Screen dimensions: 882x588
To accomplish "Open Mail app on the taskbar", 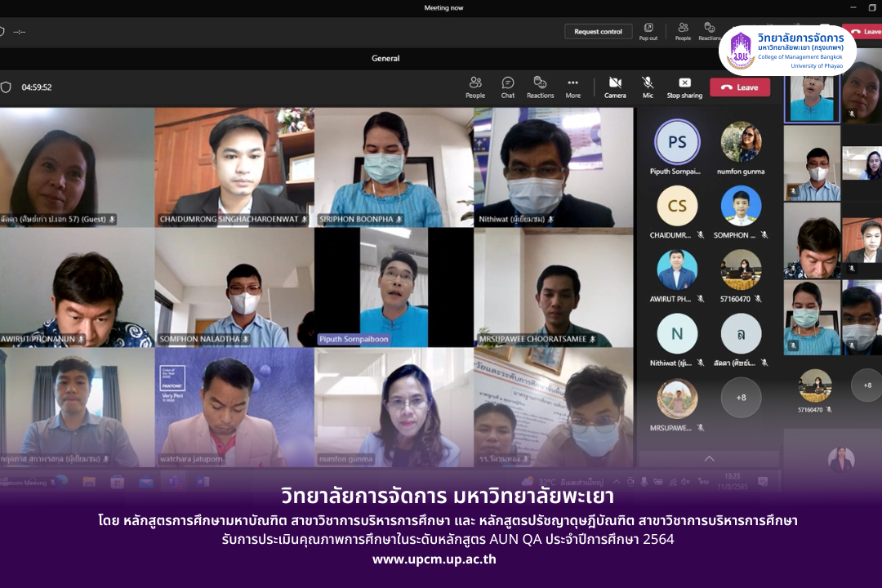I will tap(145, 482).
